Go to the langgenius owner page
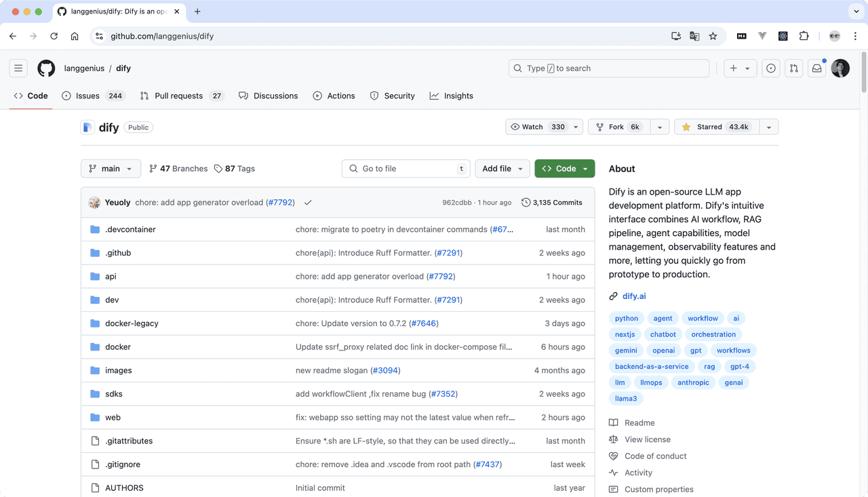Viewport: 868px width, 497px height. [84, 68]
